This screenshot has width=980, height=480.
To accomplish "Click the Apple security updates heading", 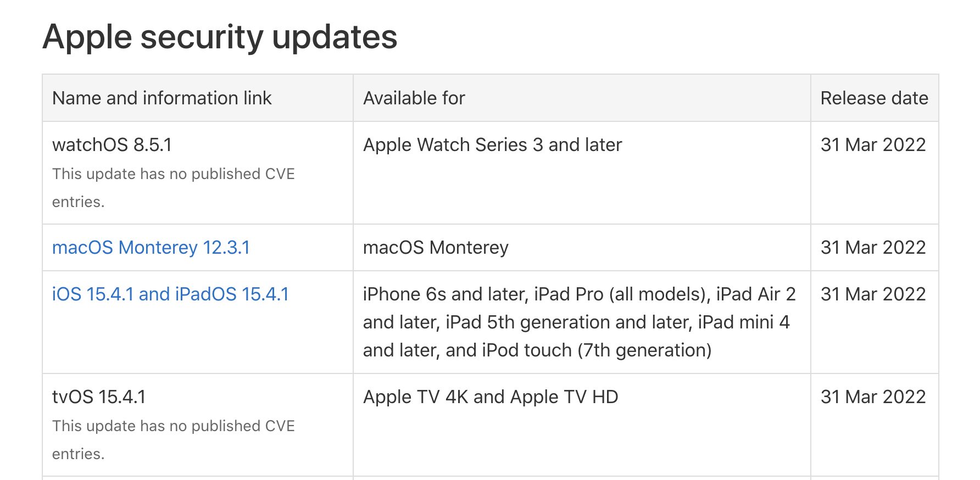I will pyautogui.click(x=220, y=37).
